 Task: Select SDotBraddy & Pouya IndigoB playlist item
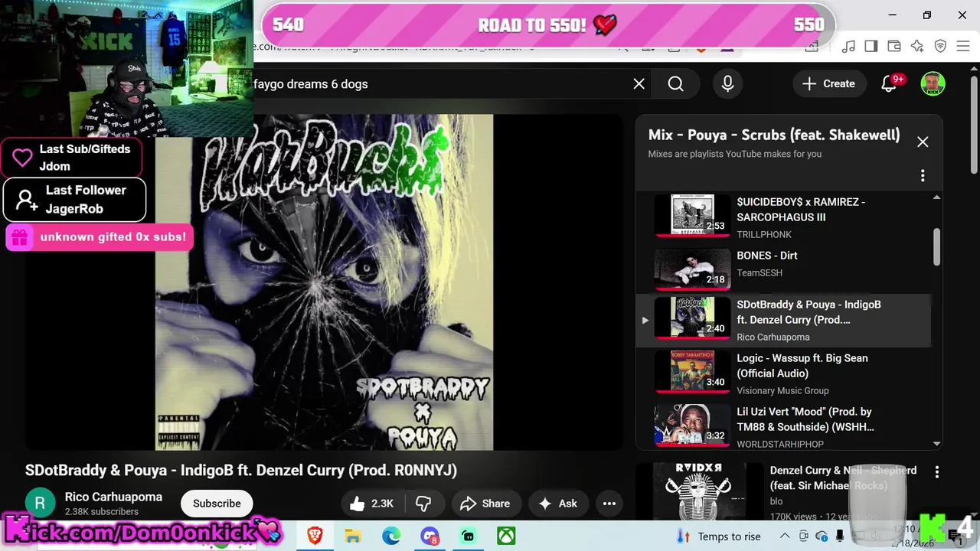(x=785, y=320)
